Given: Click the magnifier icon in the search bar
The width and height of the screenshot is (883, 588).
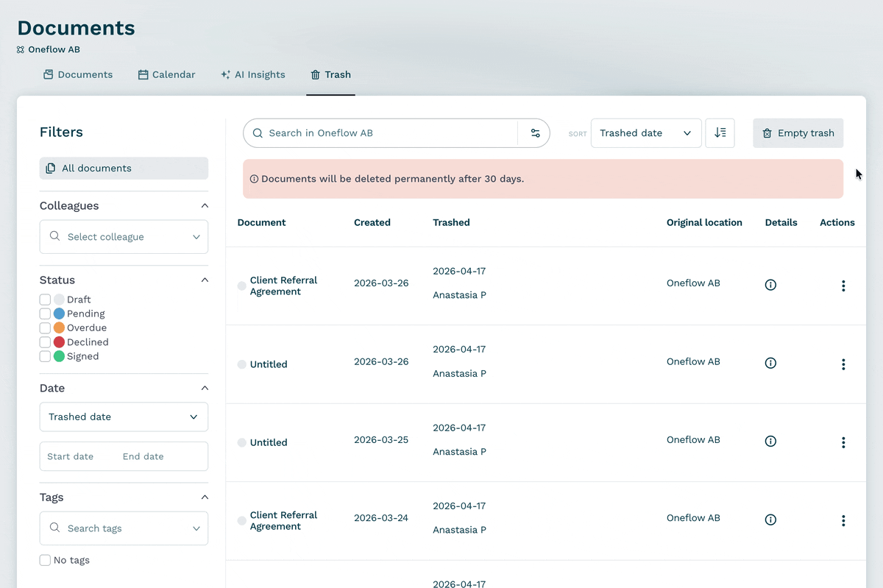Looking at the screenshot, I should (x=258, y=133).
